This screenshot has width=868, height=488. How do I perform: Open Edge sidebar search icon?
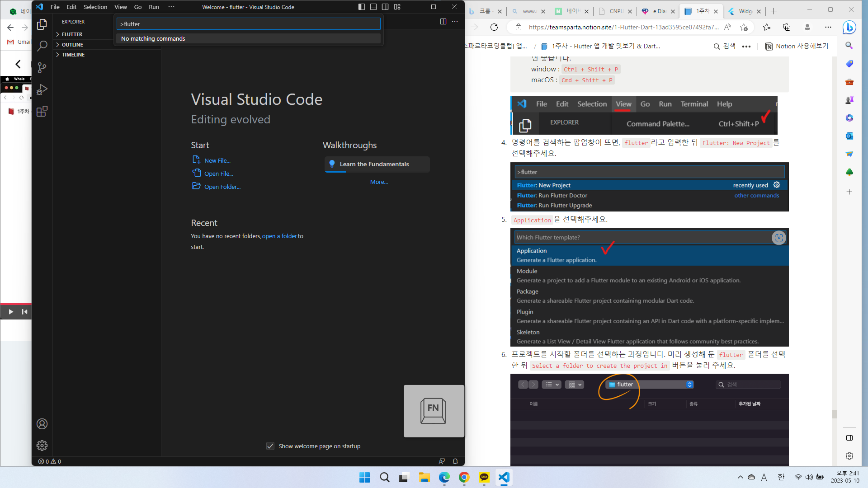[x=849, y=45]
